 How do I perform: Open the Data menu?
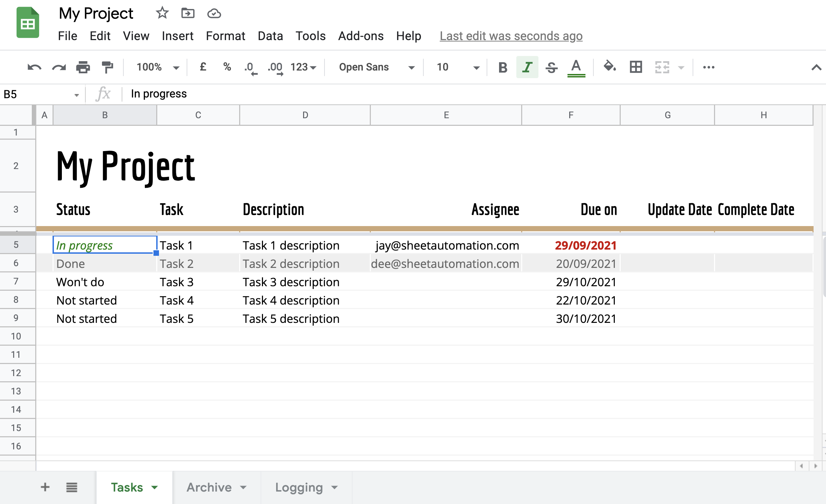(270, 36)
